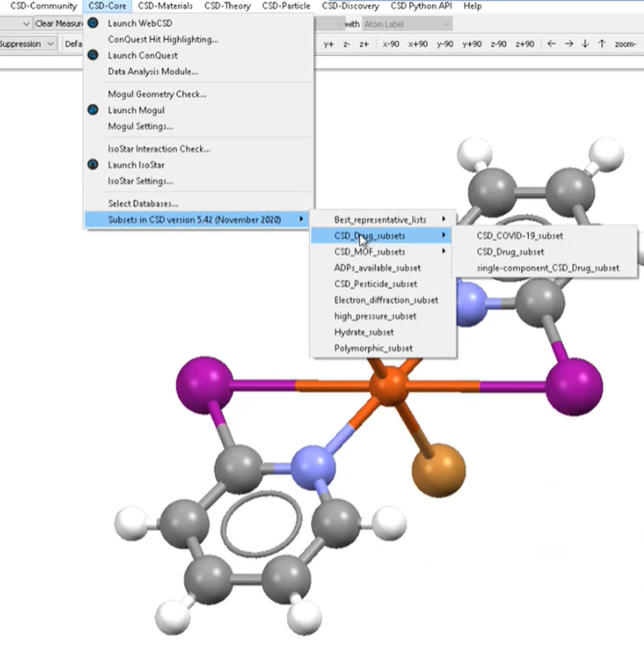Open the CSD-Materials menu
The image size is (644, 647).
point(165,5)
